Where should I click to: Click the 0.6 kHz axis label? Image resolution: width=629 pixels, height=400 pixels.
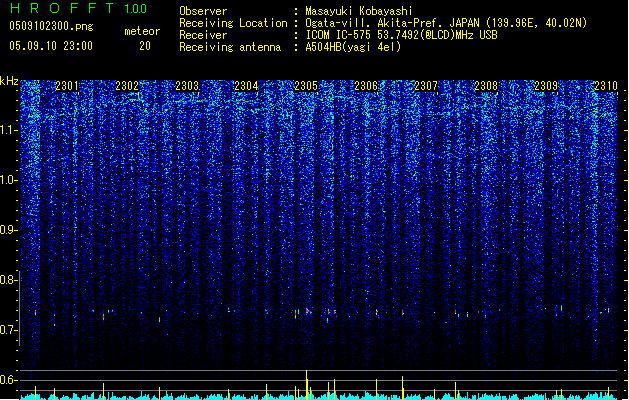(9, 380)
